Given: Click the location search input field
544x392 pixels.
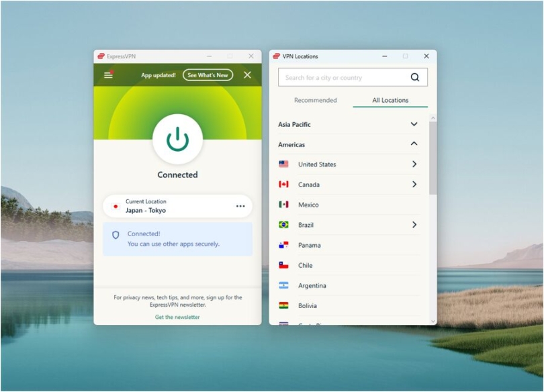Looking at the screenshot, I should coord(343,77).
